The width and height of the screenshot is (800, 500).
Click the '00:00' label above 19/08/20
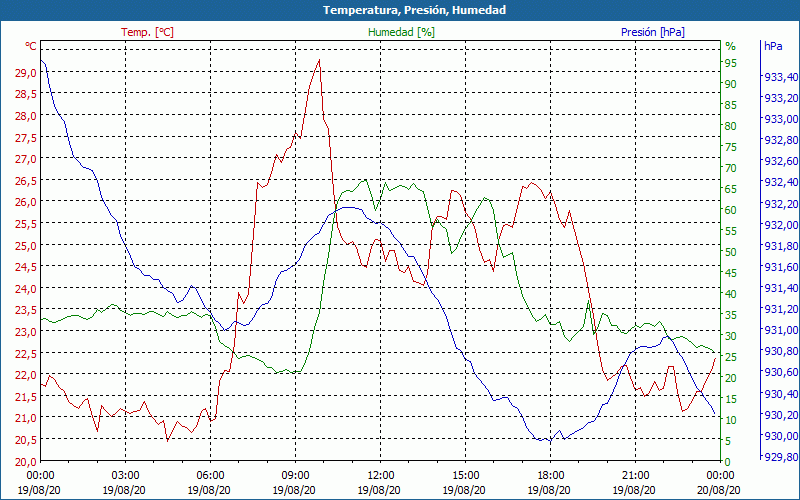click(40, 476)
